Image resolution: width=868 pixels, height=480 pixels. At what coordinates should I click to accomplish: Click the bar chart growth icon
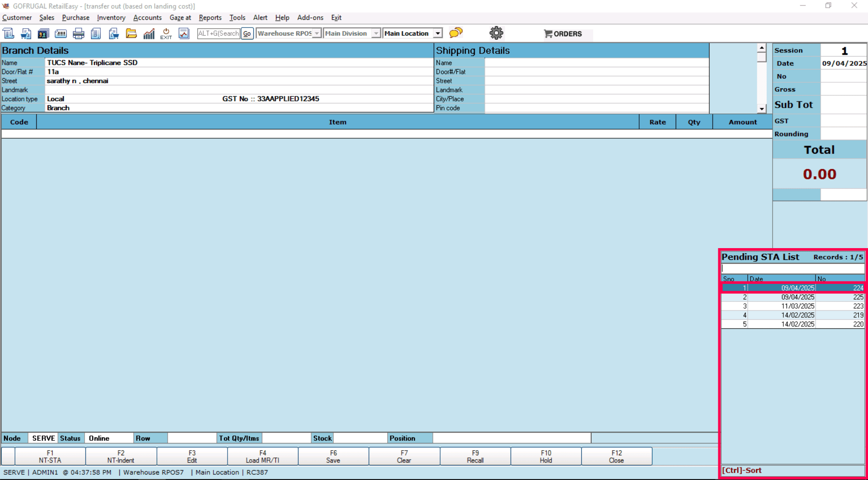pyautogui.click(x=149, y=33)
